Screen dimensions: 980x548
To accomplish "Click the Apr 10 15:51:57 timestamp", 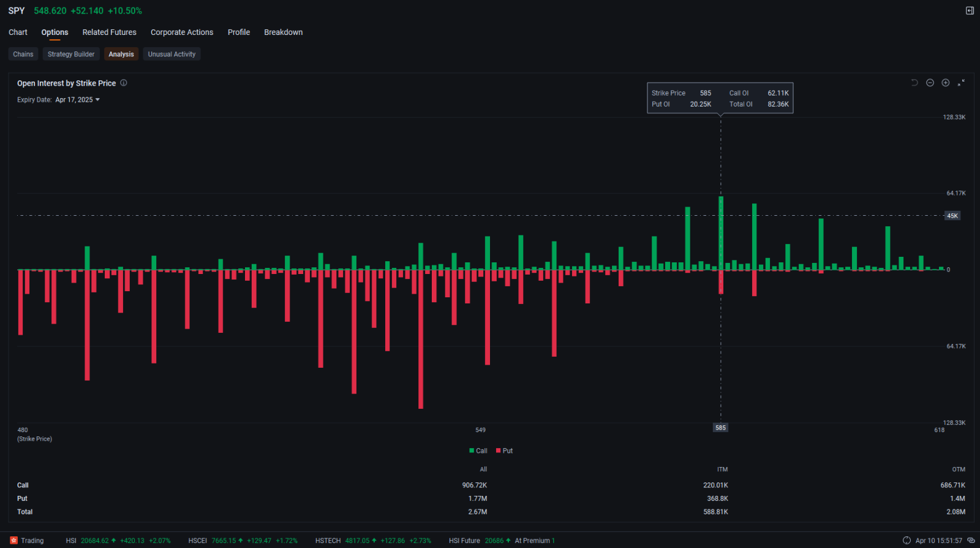I will pos(939,541).
